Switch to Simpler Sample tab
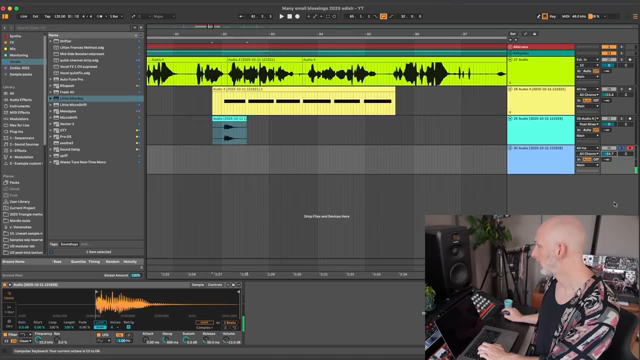640x360 pixels. [198, 285]
